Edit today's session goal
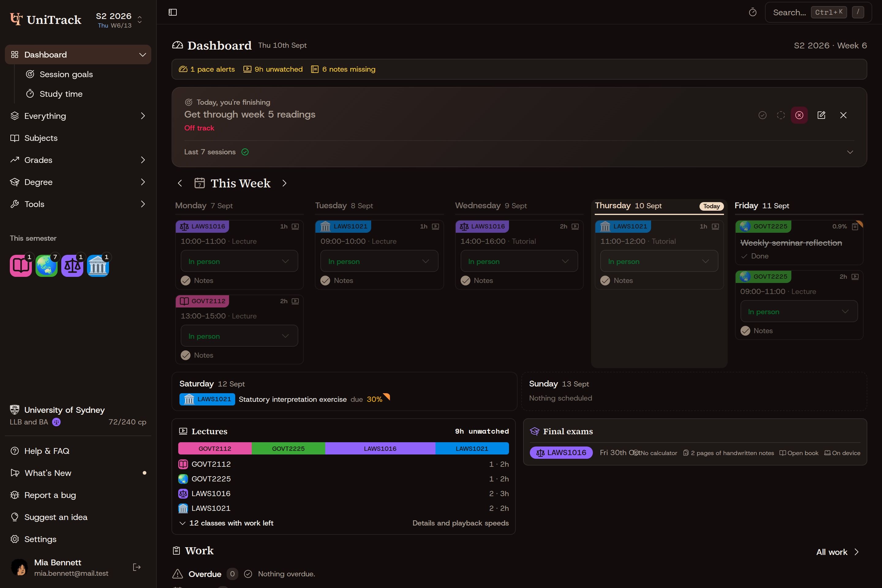The image size is (882, 588). tap(821, 115)
